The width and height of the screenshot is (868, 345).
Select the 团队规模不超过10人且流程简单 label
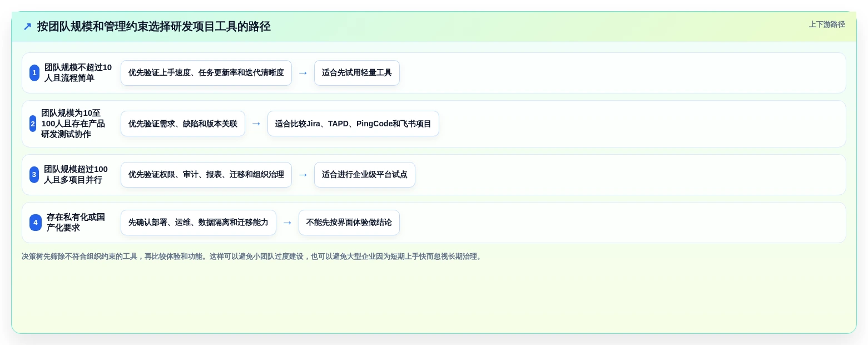78,73
